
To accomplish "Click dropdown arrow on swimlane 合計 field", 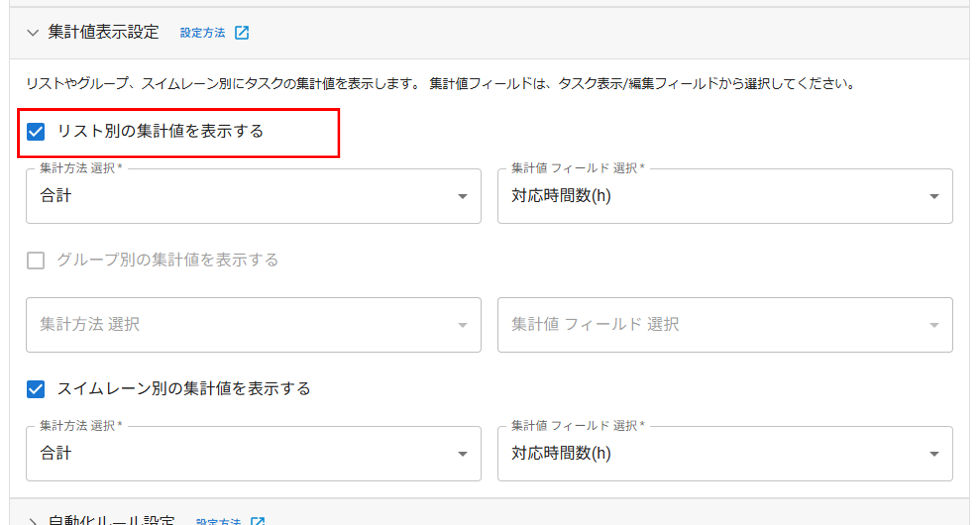I will (462, 454).
